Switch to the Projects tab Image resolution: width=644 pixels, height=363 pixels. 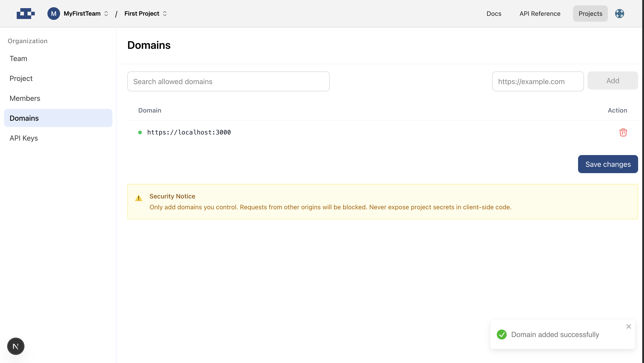tap(590, 14)
